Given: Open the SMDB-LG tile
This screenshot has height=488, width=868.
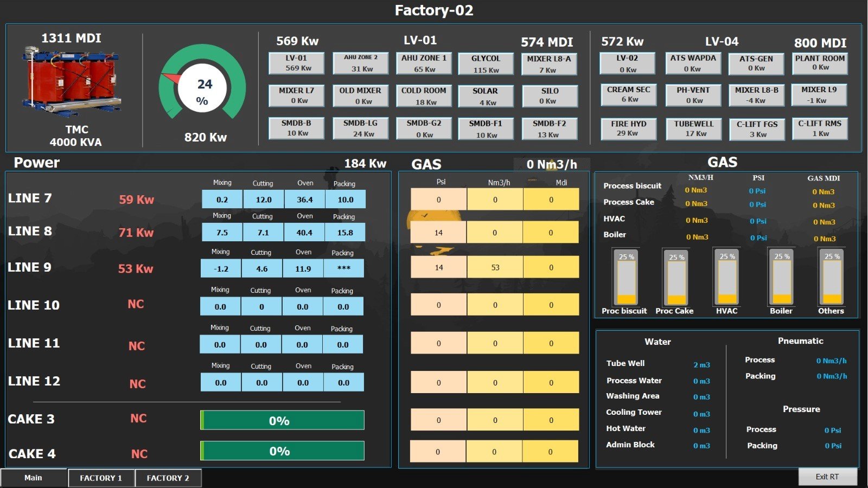Looking at the screenshot, I should coord(361,129).
